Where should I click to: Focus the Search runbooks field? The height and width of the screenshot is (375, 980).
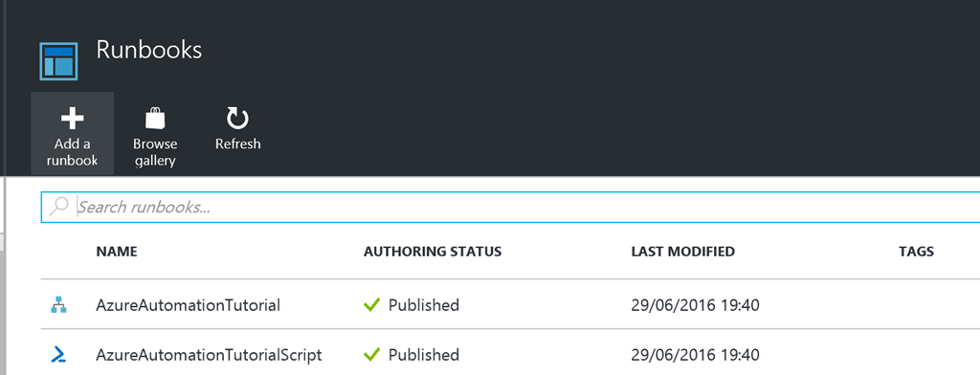(510, 207)
